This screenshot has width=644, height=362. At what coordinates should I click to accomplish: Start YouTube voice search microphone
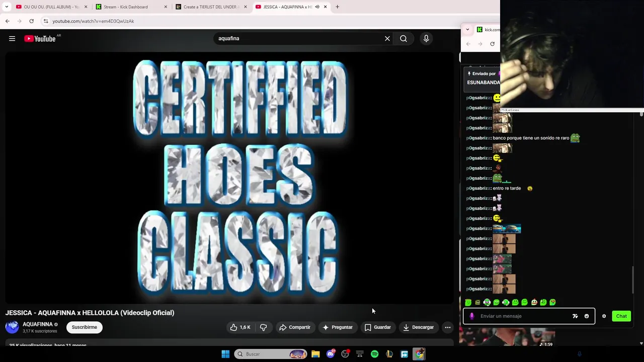coord(426,39)
